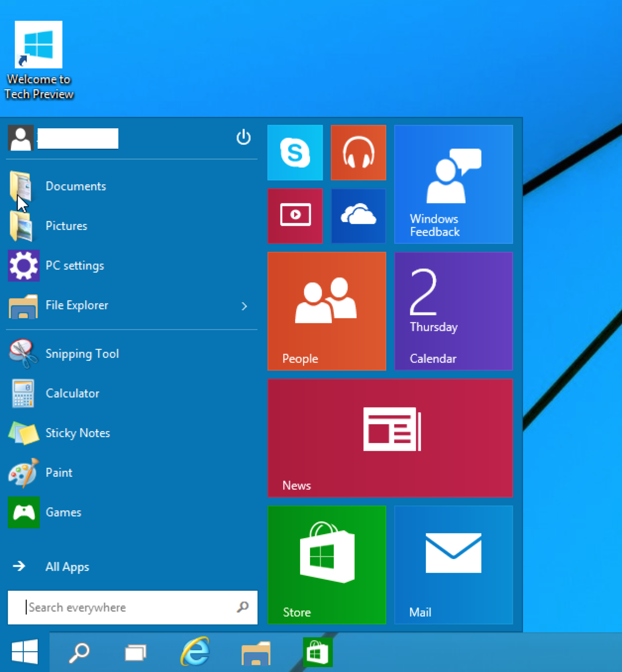Viewport: 622px width, 672px height.
Task: Open All Apps
Action: coord(67,567)
